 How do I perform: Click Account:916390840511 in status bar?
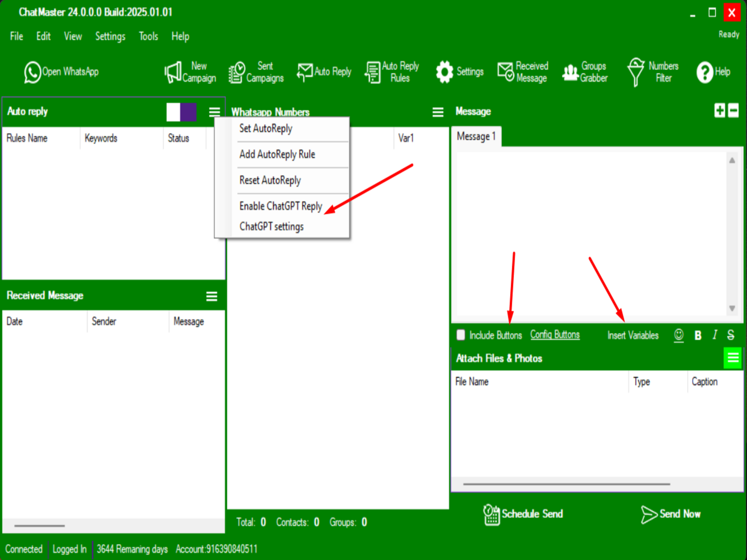pyautogui.click(x=217, y=549)
